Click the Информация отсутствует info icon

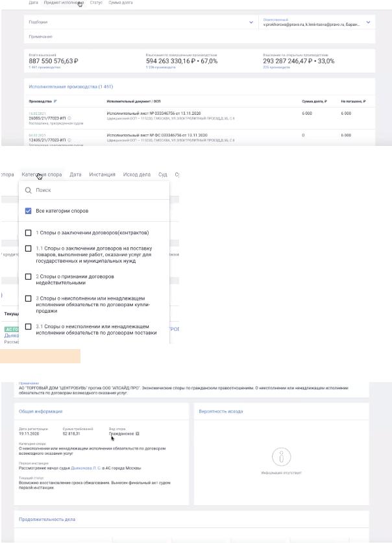[x=281, y=457]
